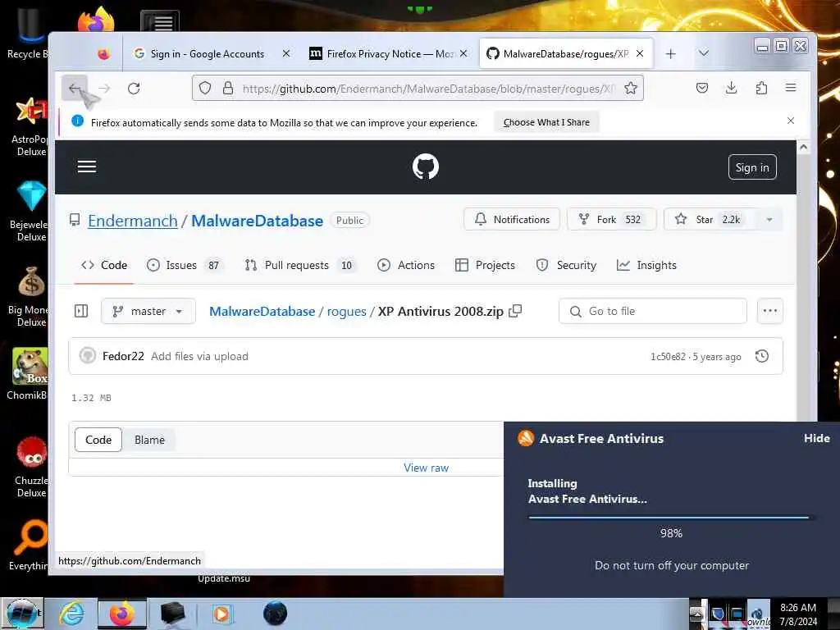Click the View raw link
This screenshot has height=630, width=840.
pos(426,468)
